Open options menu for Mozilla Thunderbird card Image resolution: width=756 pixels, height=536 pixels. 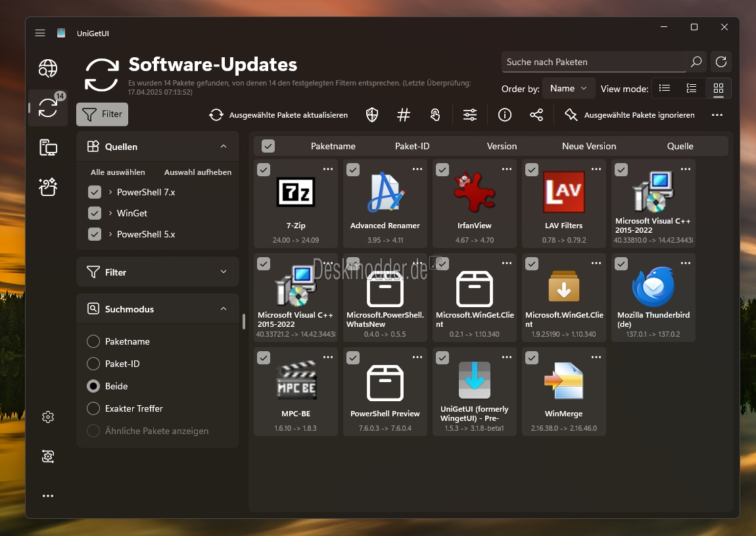coord(686,264)
